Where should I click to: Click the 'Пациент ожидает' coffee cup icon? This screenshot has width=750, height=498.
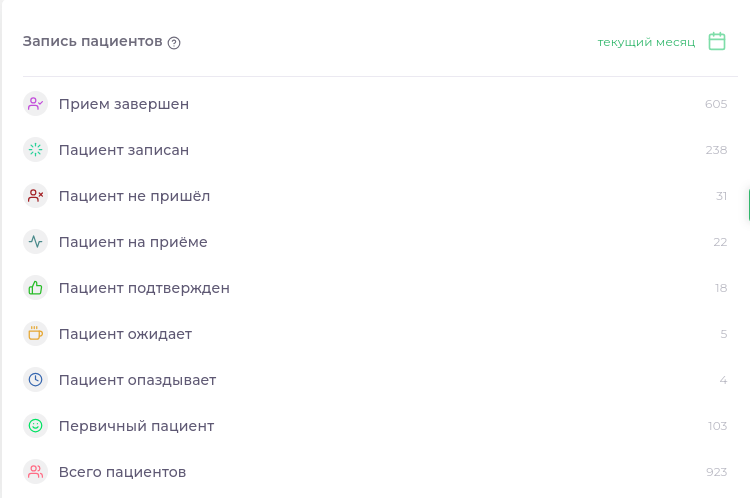(x=36, y=334)
